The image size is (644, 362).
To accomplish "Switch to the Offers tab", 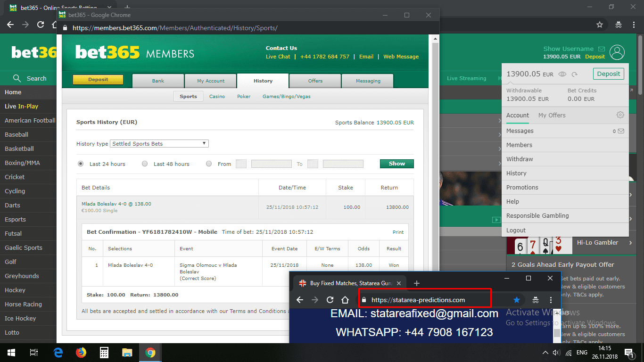I will click(315, 81).
